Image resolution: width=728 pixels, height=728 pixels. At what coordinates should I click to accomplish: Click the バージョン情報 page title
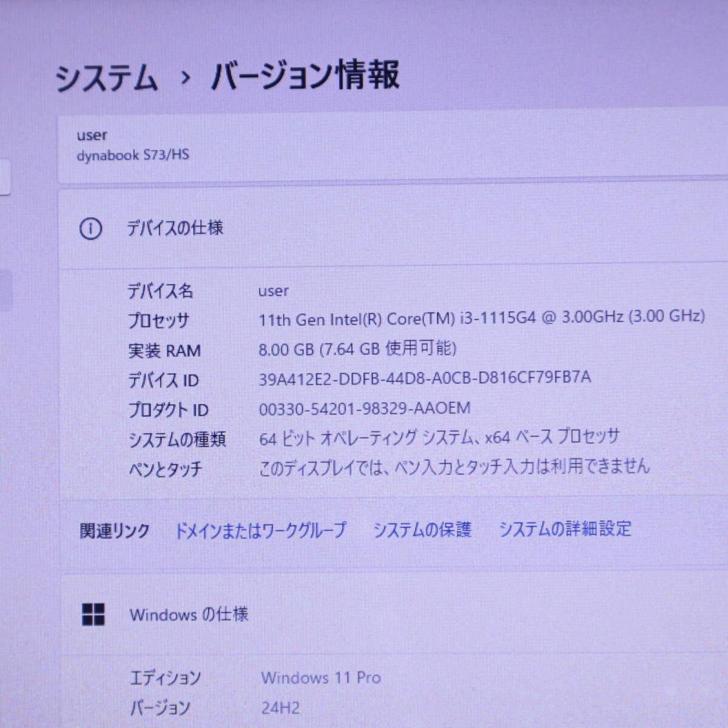(305, 76)
